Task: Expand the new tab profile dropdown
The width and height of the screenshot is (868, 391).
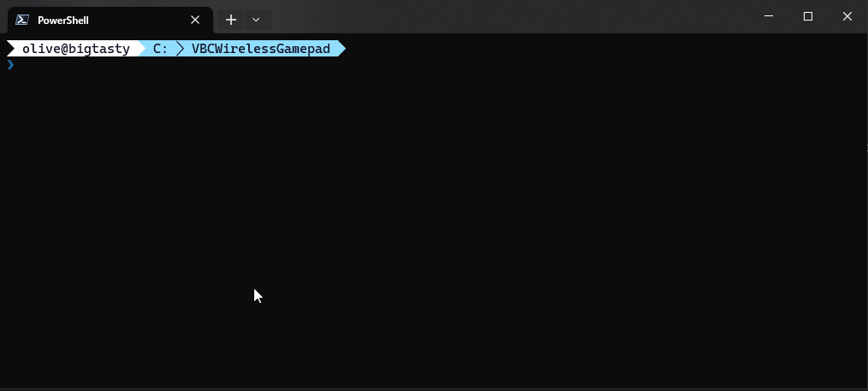Action: tap(256, 20)
